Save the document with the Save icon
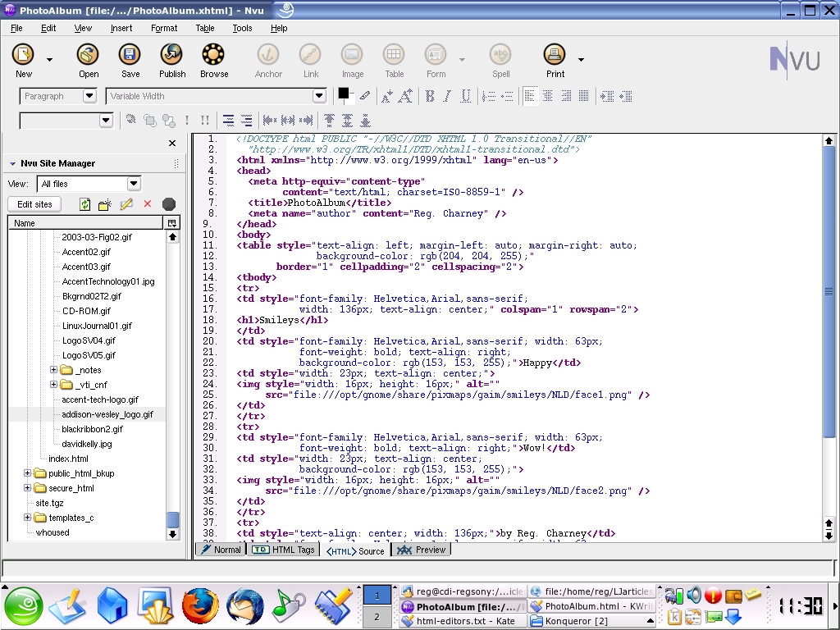 130,56
